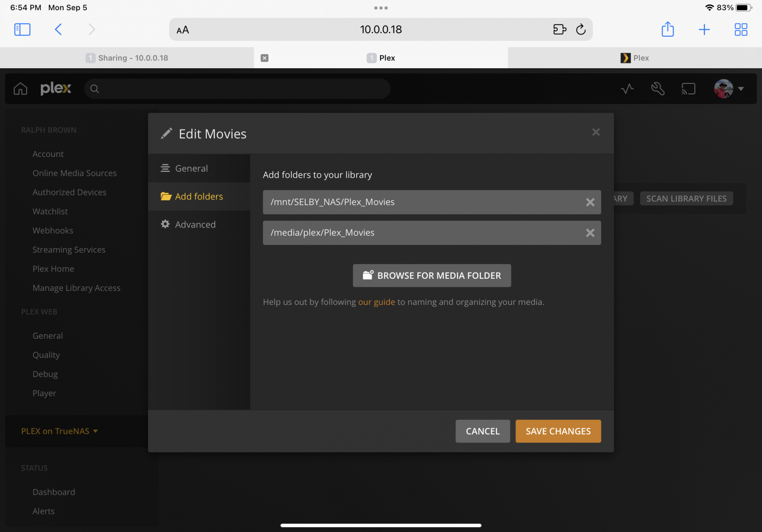This screenshot has height=532, width=762.
Task: Click the Plex search field
Action: 237,89
